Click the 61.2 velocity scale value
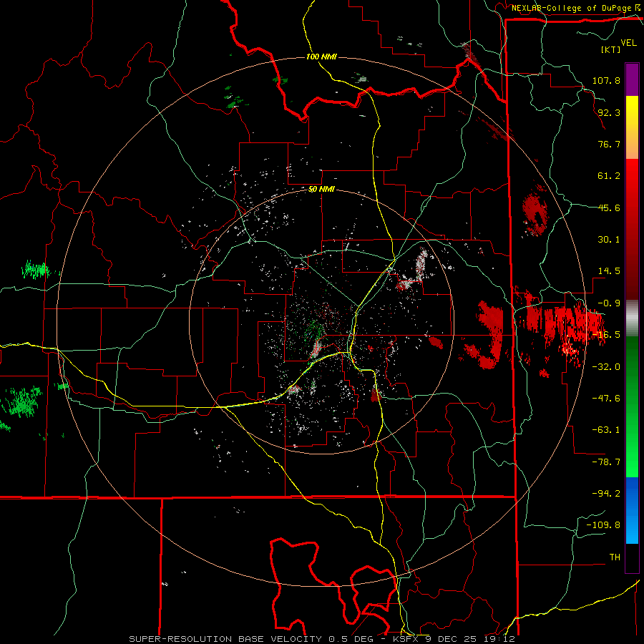Image resolution: width=644 pixels, height=644 pixels. coord(609,176)
